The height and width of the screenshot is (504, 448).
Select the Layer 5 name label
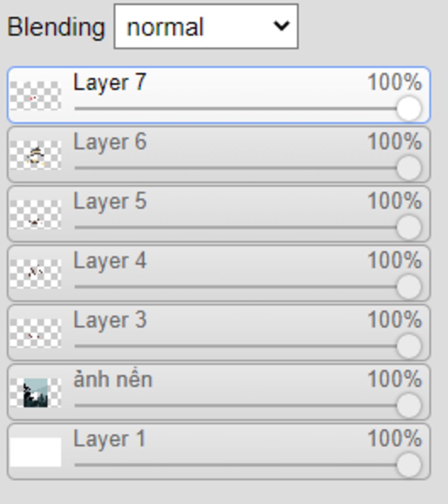tap(110, 202)
